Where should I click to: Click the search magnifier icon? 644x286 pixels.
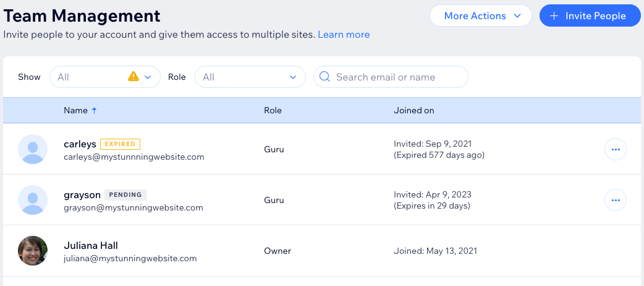coord(324,77)
